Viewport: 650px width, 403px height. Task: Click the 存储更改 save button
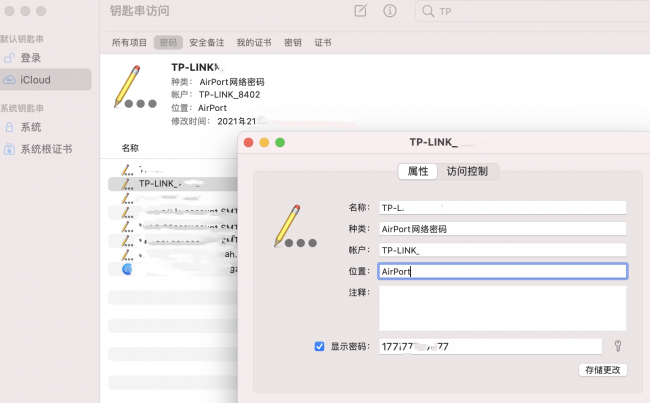pyautogui.click(x=603, y=370)
